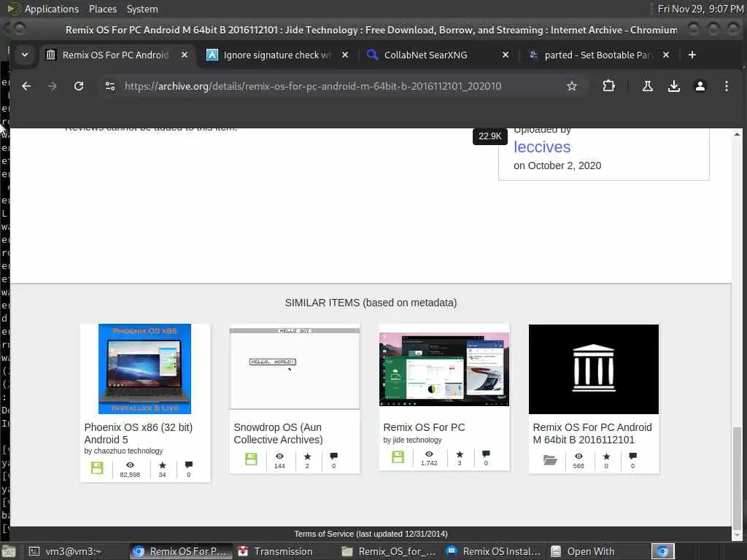Click the favorites star on Remix OS Android M card
The height and width of the screenshot is (560, 747).
(606, 456)
